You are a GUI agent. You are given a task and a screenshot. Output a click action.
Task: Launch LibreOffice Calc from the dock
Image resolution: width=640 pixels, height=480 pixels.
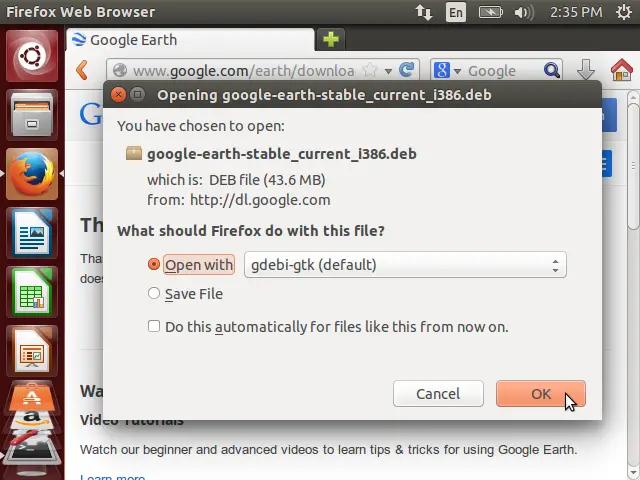32,292
